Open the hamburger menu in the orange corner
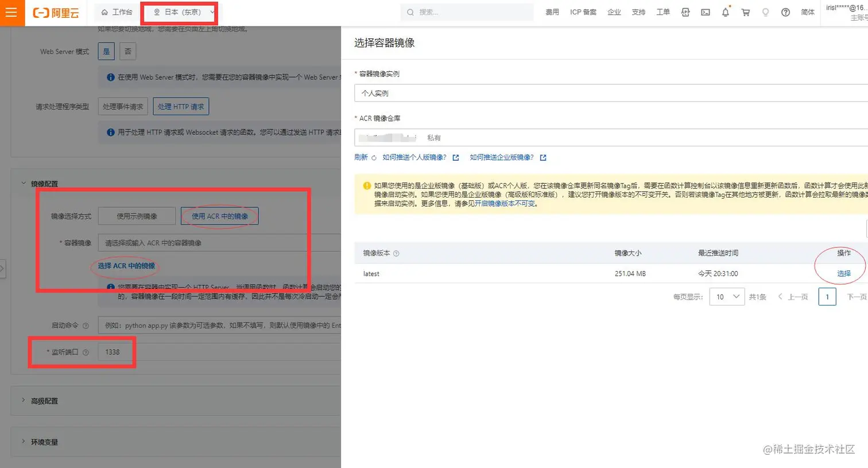The image size is (868, 468). tap(12, 13)
